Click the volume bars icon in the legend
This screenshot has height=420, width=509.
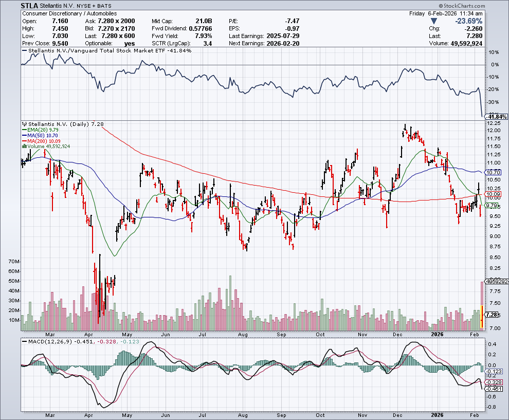point(23,147)
